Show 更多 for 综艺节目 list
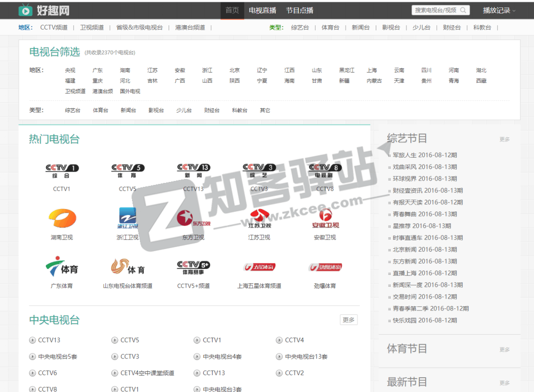Screen dimensions: 534x392 (504, 139)
